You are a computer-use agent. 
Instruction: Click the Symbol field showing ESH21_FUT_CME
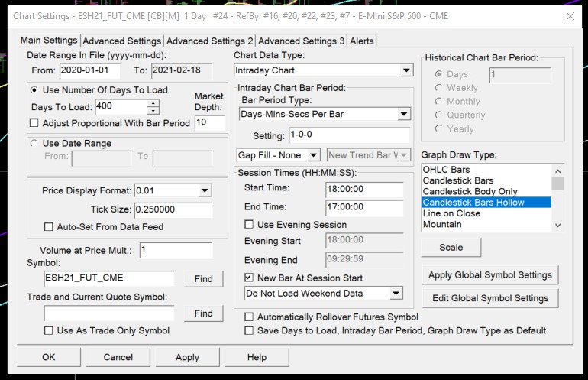coord(108,278)
